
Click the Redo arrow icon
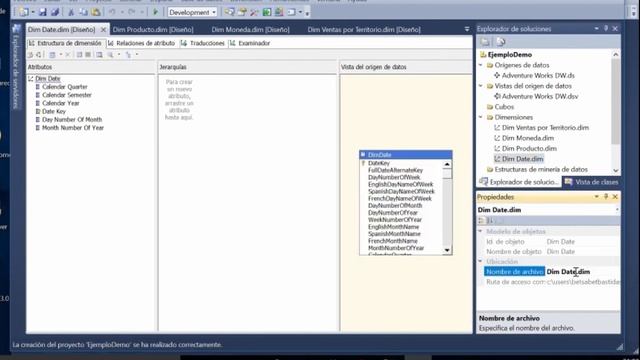pos(131,12)
